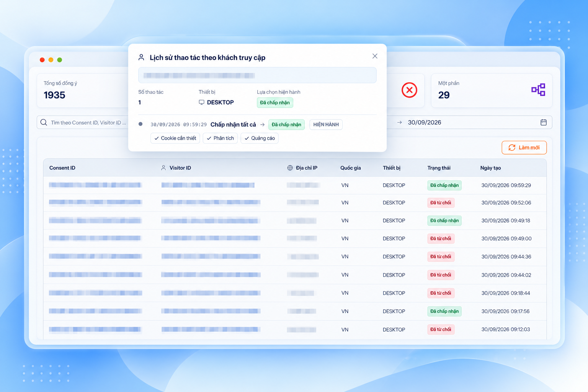Click Đã chấp nhận status in 09:17:56 row

[x=444, y=311]
